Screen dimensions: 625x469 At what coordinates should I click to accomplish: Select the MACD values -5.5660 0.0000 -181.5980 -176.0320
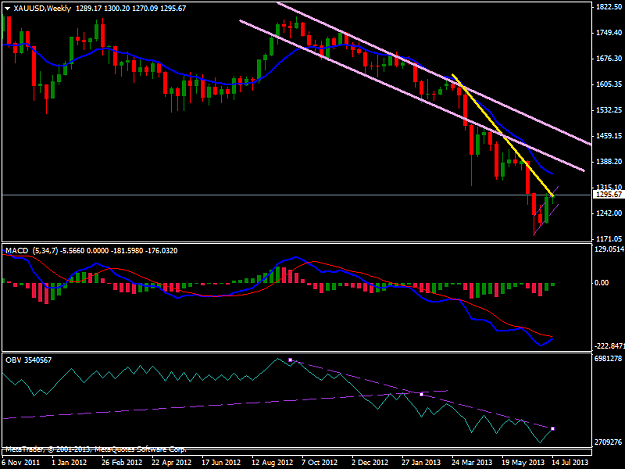(119, 251)
